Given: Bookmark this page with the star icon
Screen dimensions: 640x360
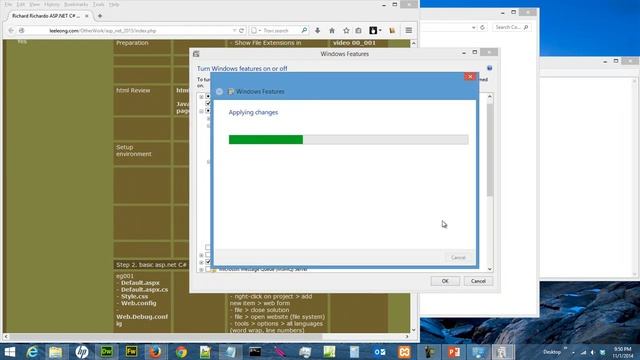Looking at the screenshot, I should click(x=346, y=31).
